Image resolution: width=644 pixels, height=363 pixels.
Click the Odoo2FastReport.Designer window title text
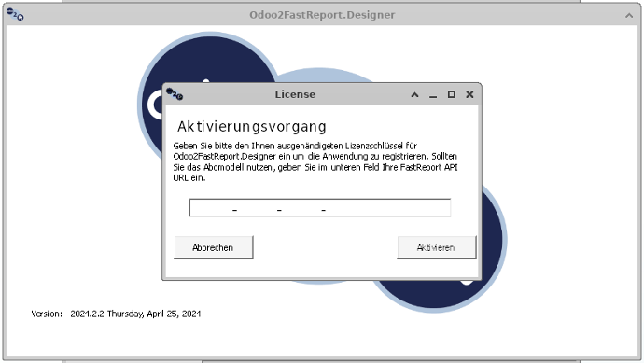click(322, 15)
